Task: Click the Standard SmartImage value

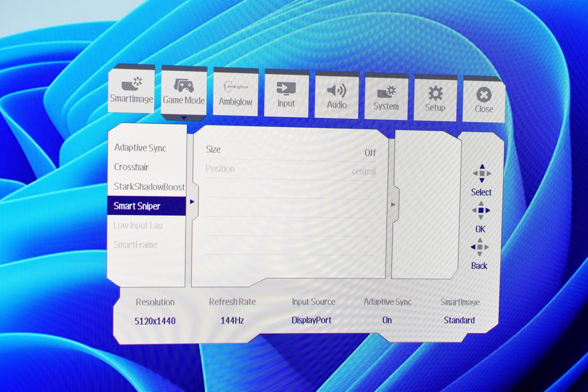Action: [x=460, y=320]
